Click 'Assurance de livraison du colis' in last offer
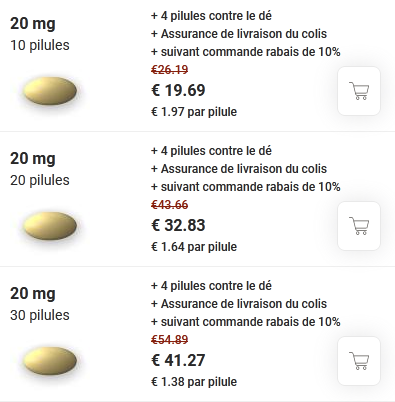The image size is (395, 402). click(244, 304)
